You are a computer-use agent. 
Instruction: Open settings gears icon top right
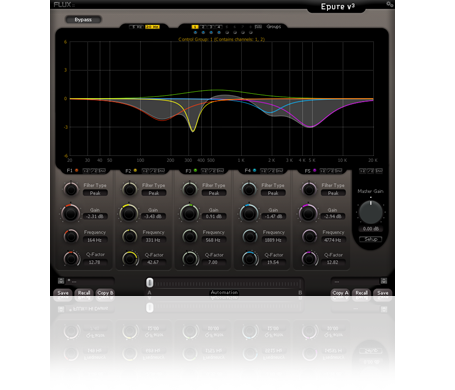pos(389,4)
